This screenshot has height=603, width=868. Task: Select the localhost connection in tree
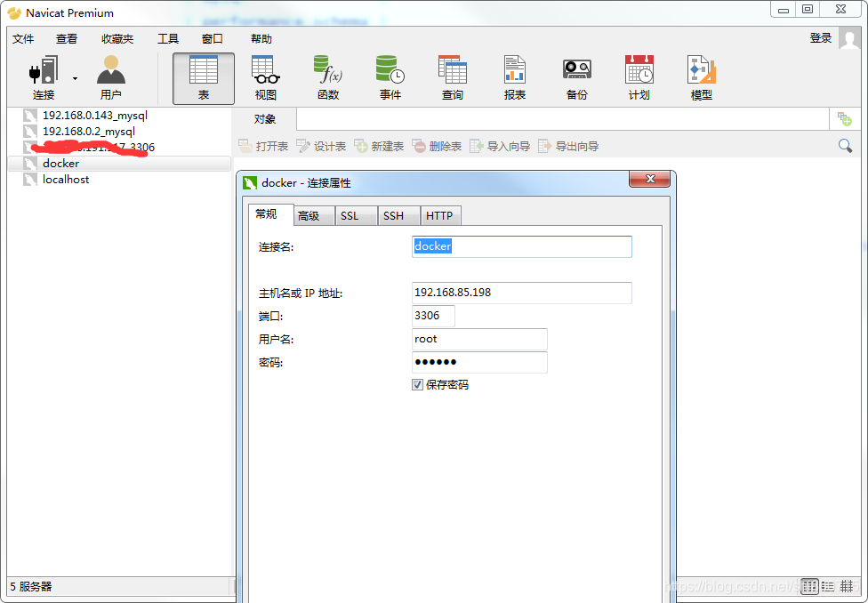pyautogui.click(x=65, y=180)
